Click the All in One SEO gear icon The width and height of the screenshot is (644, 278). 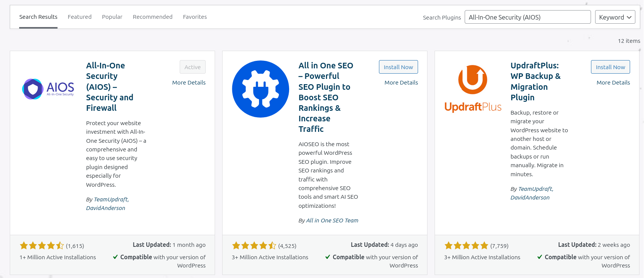point(261,89)
